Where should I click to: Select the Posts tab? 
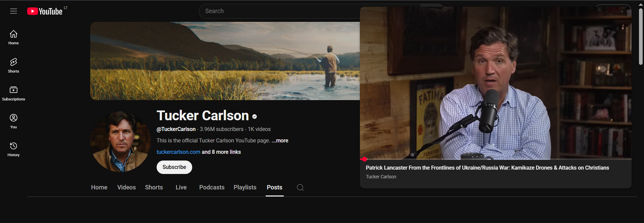(274, 187)
